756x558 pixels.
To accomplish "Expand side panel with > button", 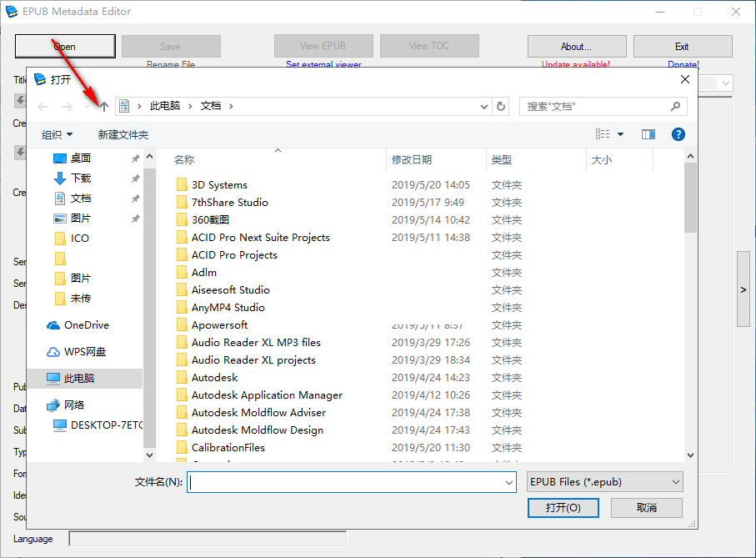I will (x=743, y=289).
